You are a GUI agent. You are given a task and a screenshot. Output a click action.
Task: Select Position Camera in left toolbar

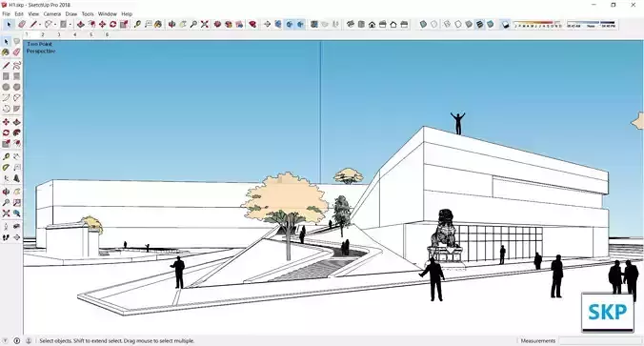click(6, 227)
